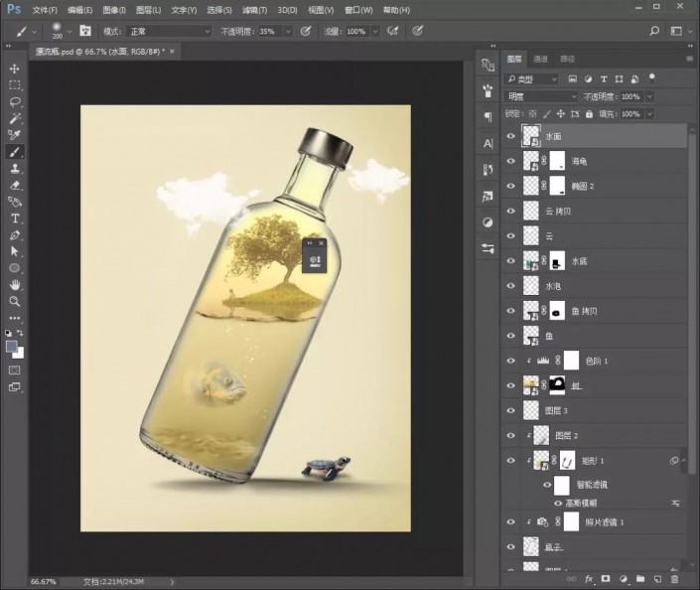The height and width of the screenshot is (590, 700).
Task: Open the 文件(F) menu
Action: [45, 10]
